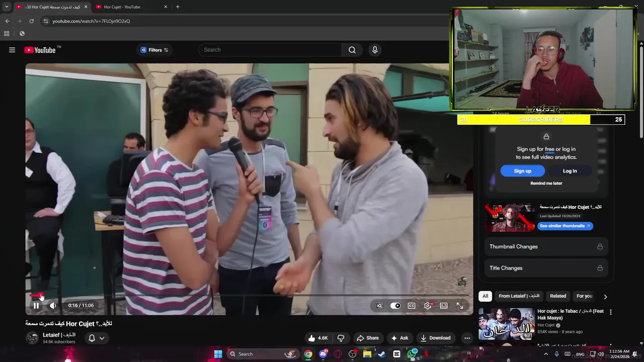Dislike this video
The image size is (644, 362).
pyautogui.click(x=341, y=338)
